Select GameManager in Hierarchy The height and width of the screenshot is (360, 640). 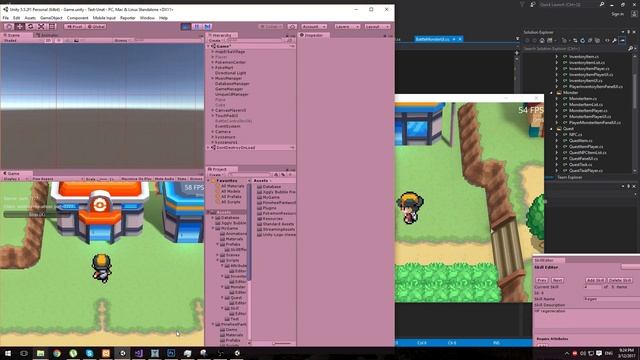point(229,89)
